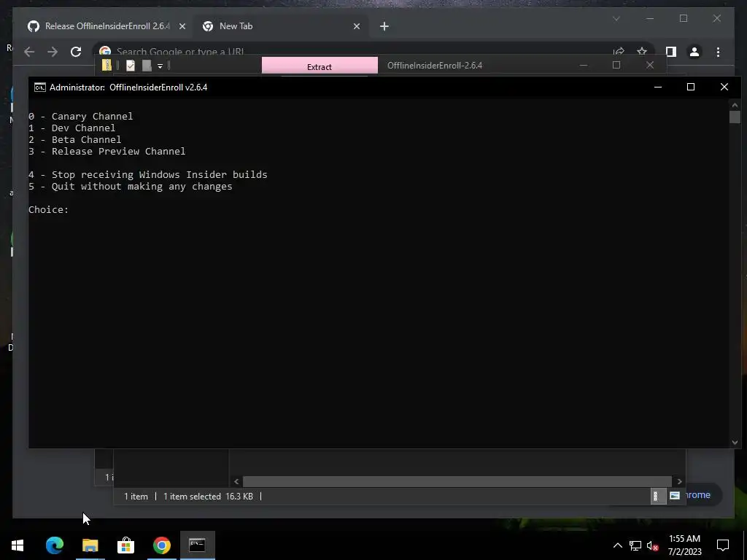Viewport: 747px width, 560px height.
Task: Click the 'Choice:' prompt text
Action: tap(49, 209)
